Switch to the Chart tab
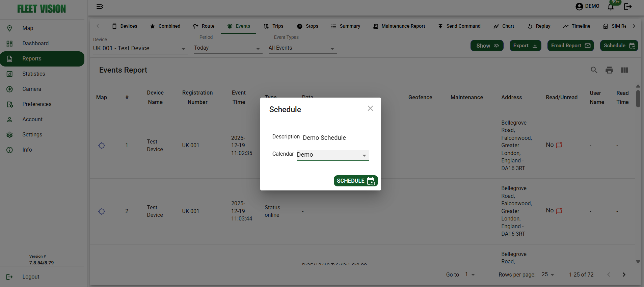 click(504, 26)
